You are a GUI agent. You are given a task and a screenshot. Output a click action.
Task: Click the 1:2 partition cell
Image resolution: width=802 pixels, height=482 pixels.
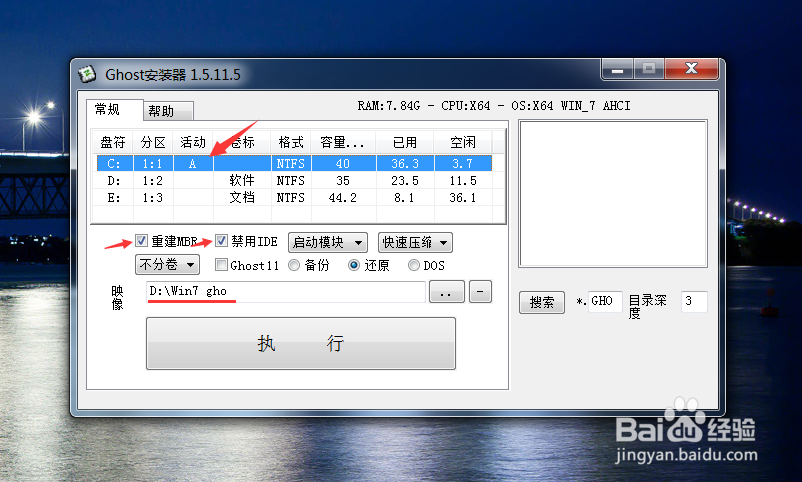153,181
